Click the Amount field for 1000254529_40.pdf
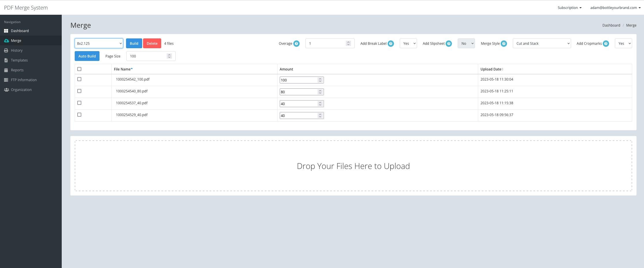 point(302,116)
